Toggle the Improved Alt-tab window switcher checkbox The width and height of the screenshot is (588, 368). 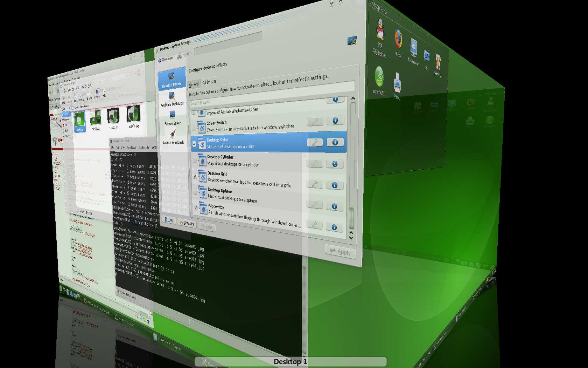(x=194, y=113)
